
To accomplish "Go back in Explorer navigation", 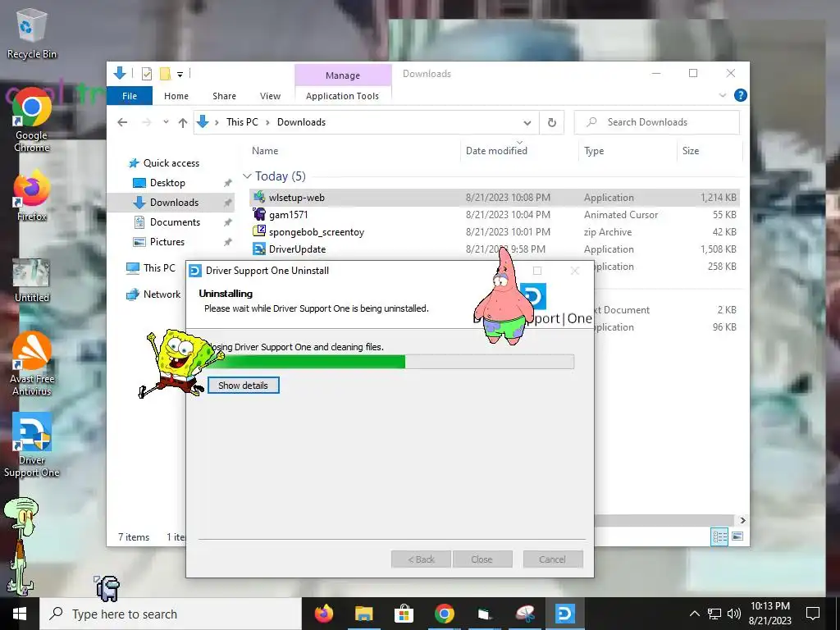I will (122, 122).
